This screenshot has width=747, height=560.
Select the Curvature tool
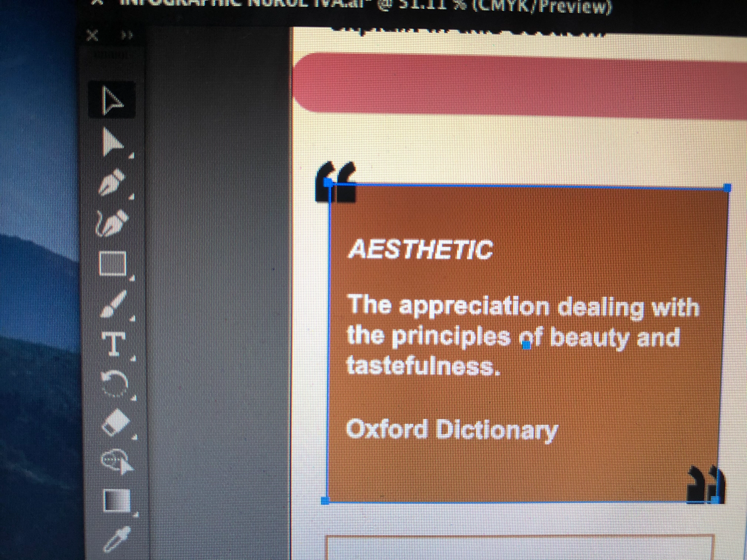(x=113, y=223)
